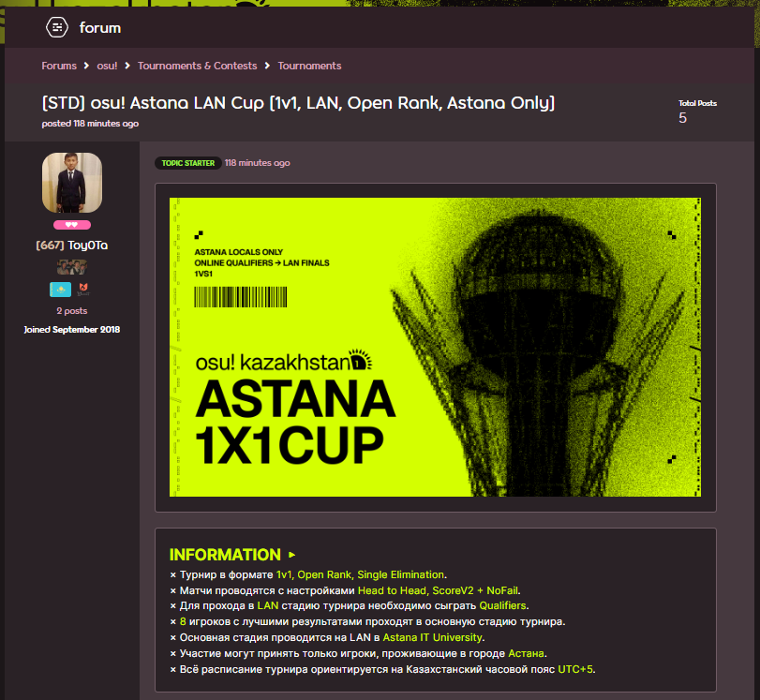Click 'Joined September 2018' text

[72, 330]
